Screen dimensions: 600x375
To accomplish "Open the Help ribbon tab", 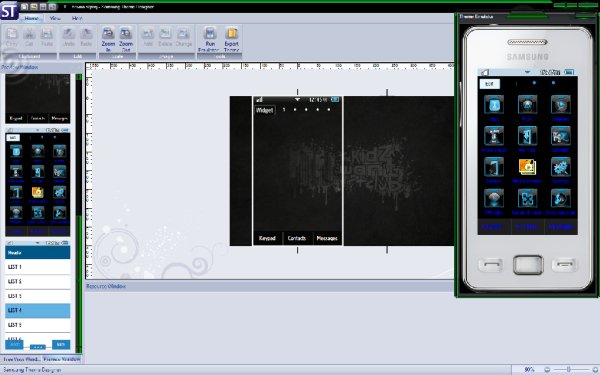I will tap(77, 18).
